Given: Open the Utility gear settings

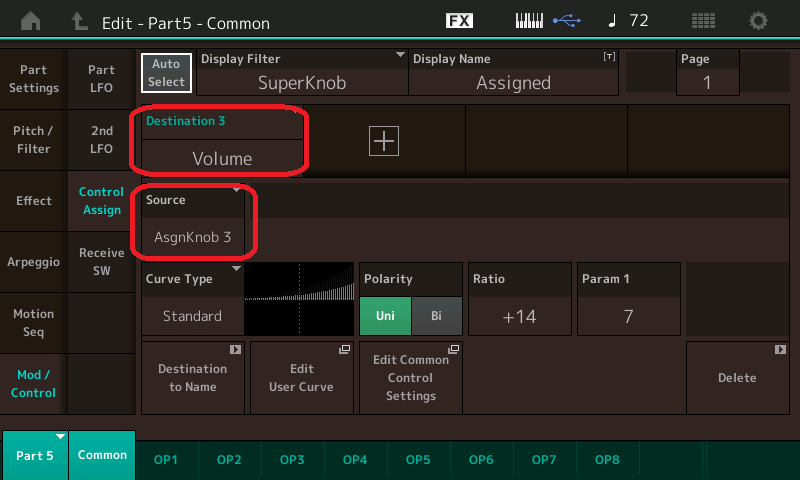Looking at the screenshot, I should click(x=759, y=21).
